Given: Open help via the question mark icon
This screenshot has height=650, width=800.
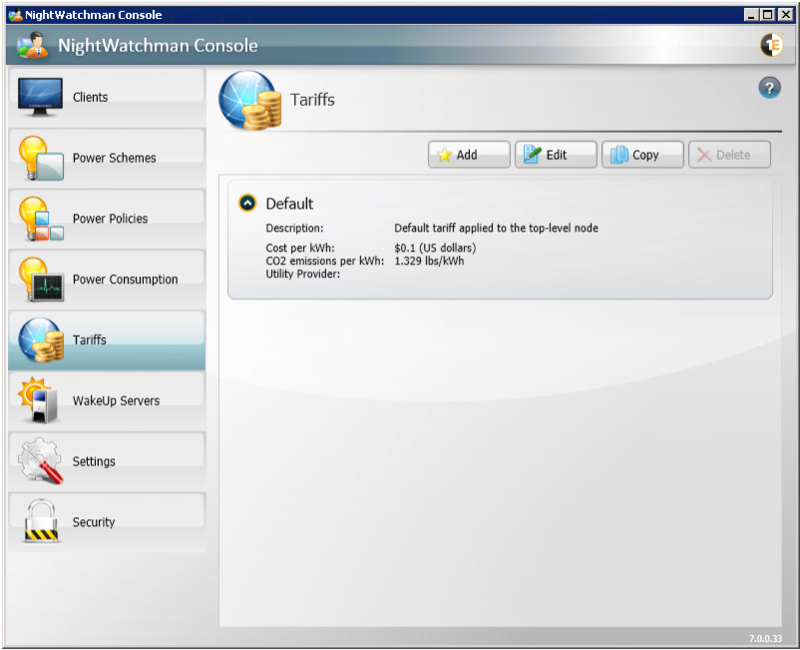Looking at the screenshot, I should pos(769,88).
